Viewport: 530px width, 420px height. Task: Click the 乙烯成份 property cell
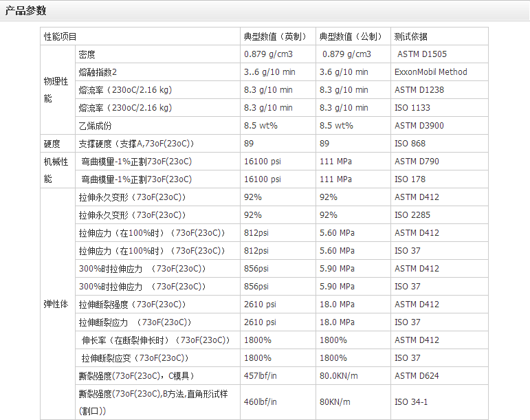click(x=157, y=126)
